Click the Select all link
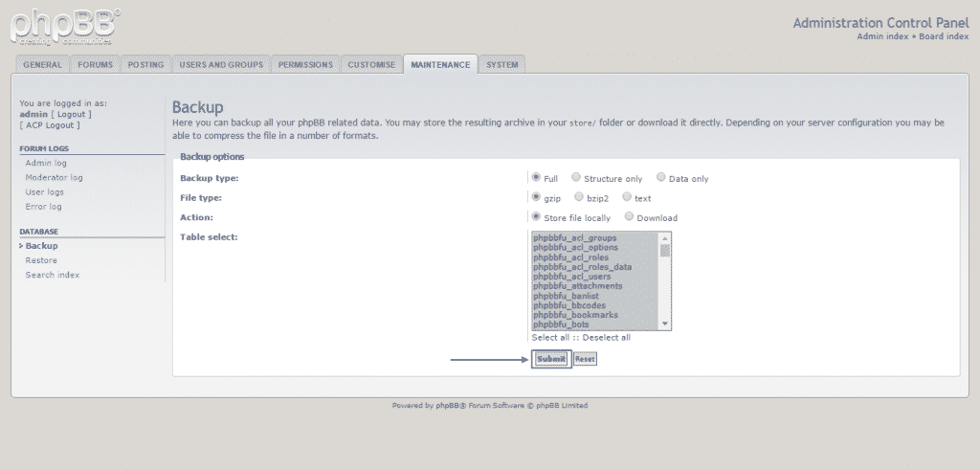This screenshot has width=980, height=469. (550, 337)
